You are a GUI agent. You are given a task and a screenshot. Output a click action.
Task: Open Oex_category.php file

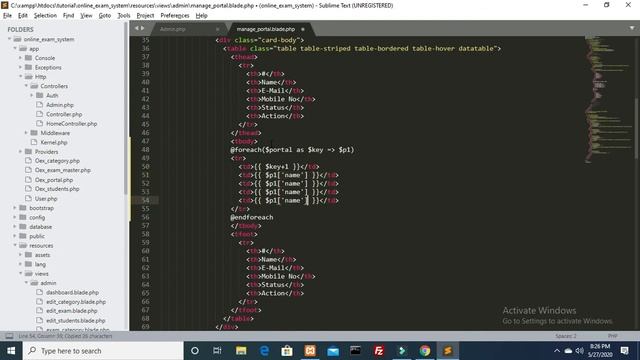[57, 161]
